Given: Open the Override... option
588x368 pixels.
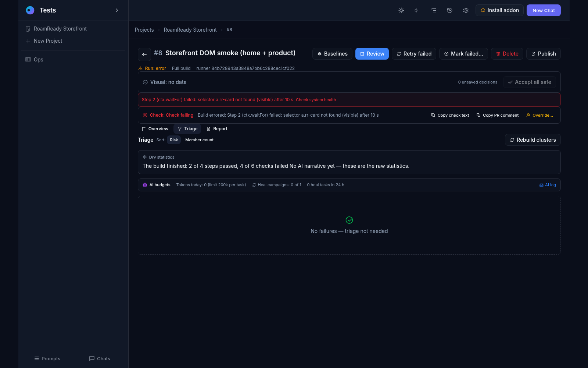Looking at the screenshot, I should click(x=539, y=115).
